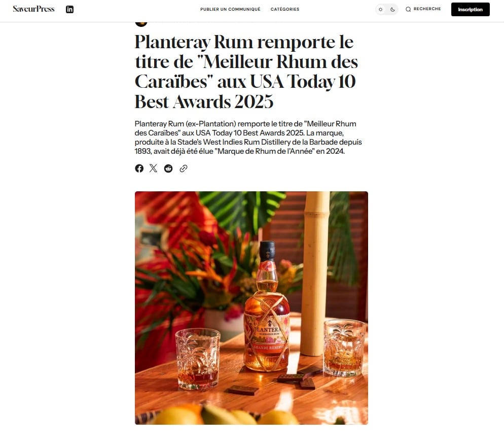
Task: Click the right rum glass in photo
Action: 344,348
